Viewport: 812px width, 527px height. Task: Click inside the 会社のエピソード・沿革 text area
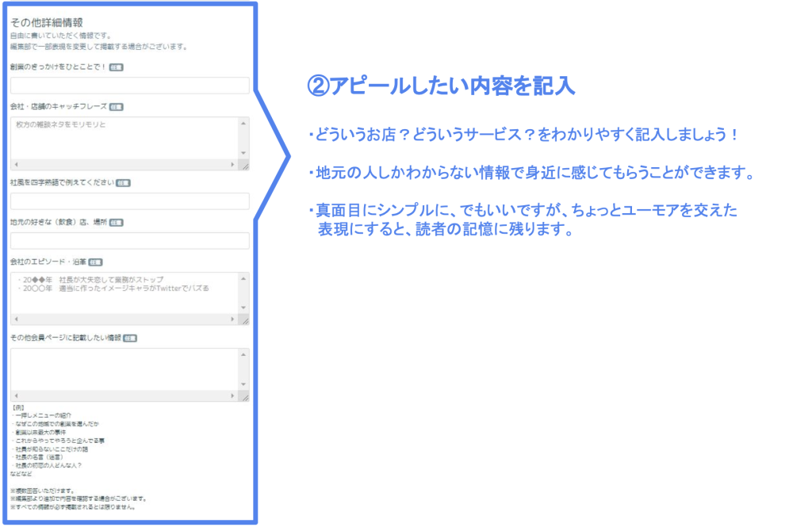click(x=124, y=293)
